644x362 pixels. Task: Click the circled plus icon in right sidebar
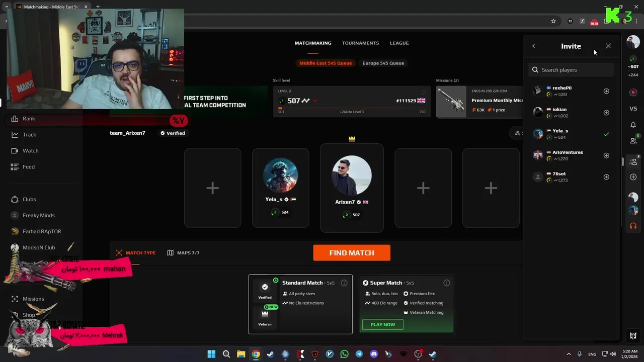tap(633, 177)
